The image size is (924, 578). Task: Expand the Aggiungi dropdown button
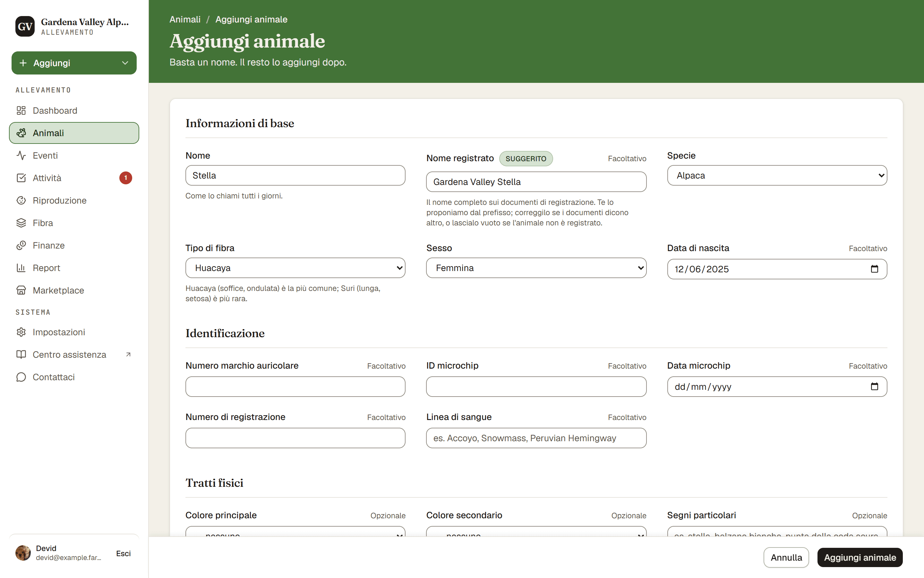pos(74,63)
